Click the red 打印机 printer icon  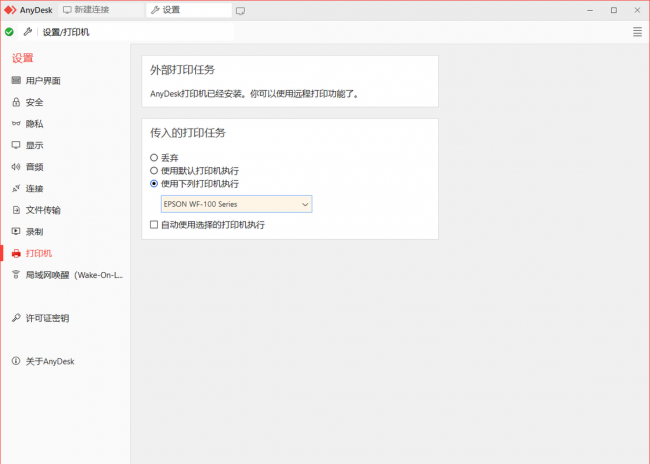tap(16, 253)
